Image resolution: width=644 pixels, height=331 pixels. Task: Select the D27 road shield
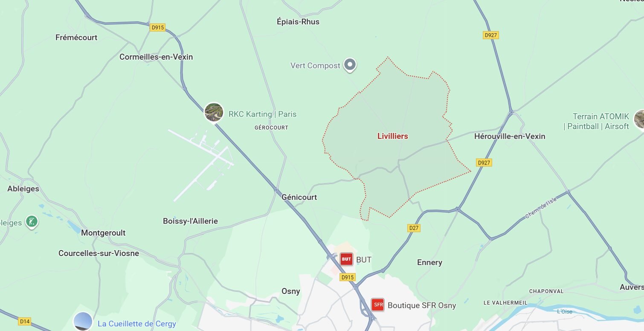pyautogui.click(x=414, y=228)
